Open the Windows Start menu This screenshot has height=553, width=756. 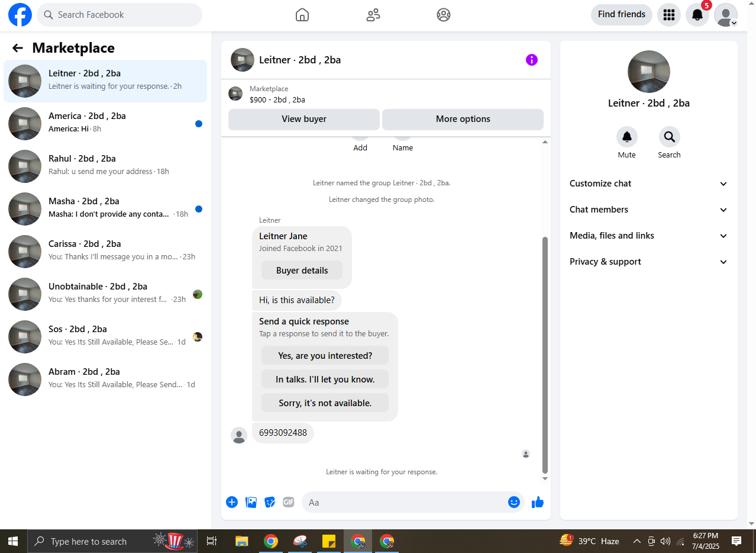tap(13, 541)
